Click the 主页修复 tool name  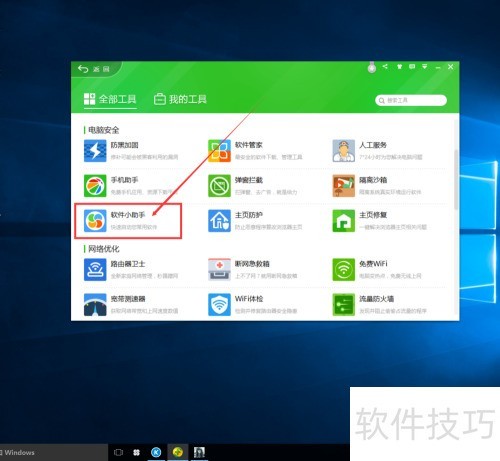click(x=373, y=215)
